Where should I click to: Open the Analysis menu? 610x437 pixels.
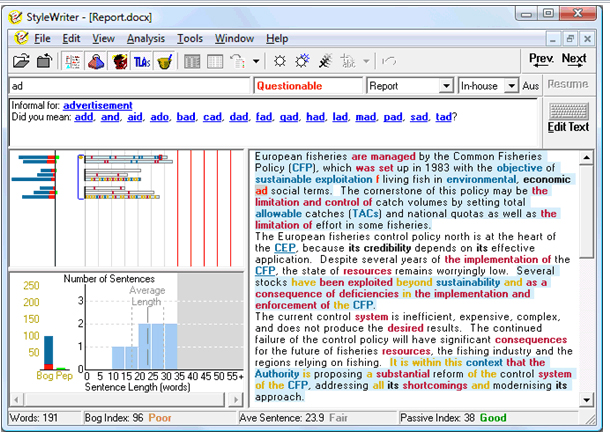click(146, 38)
